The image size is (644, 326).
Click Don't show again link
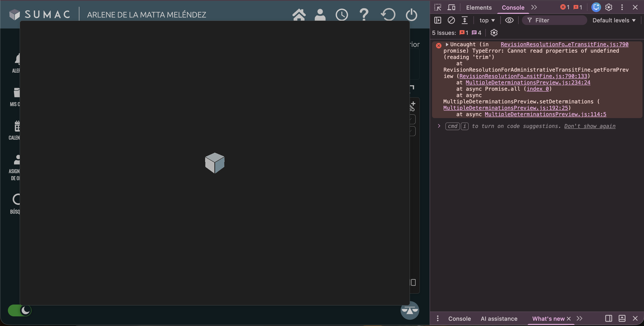click(x=590, y=126)
